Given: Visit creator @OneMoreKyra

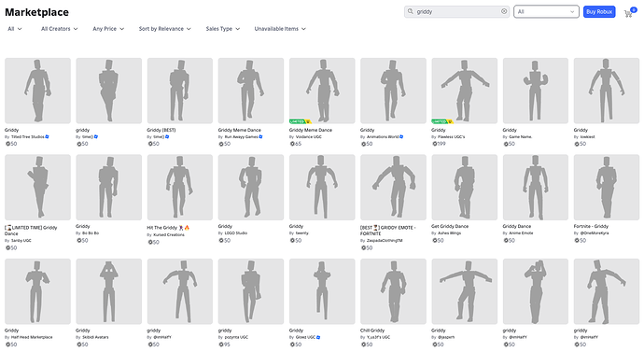Looking at the screenshot, I should coord(595,233).
